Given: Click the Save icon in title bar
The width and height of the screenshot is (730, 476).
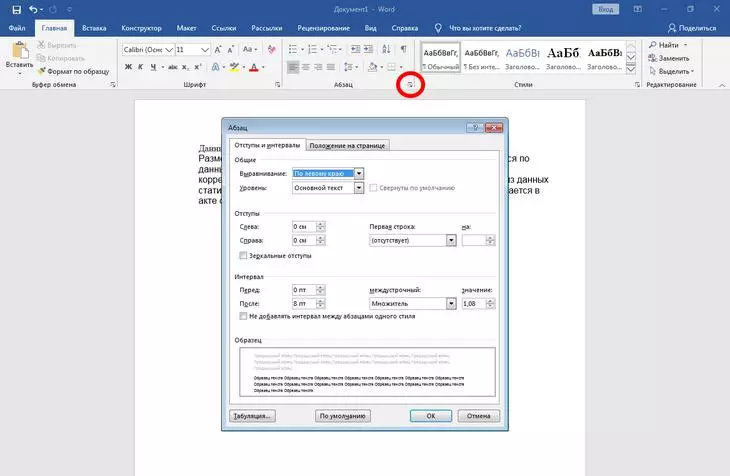Looking at the screenshot, I should click(x=16, y=9).
